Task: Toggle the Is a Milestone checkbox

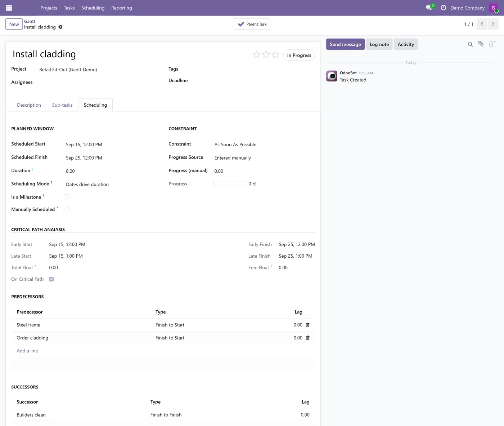Action: point(67,197)
